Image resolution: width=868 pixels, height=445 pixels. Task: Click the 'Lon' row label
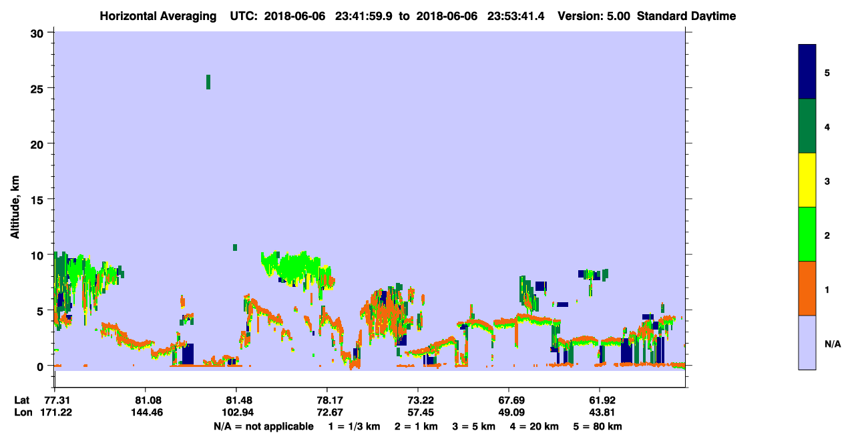[22, 412]
